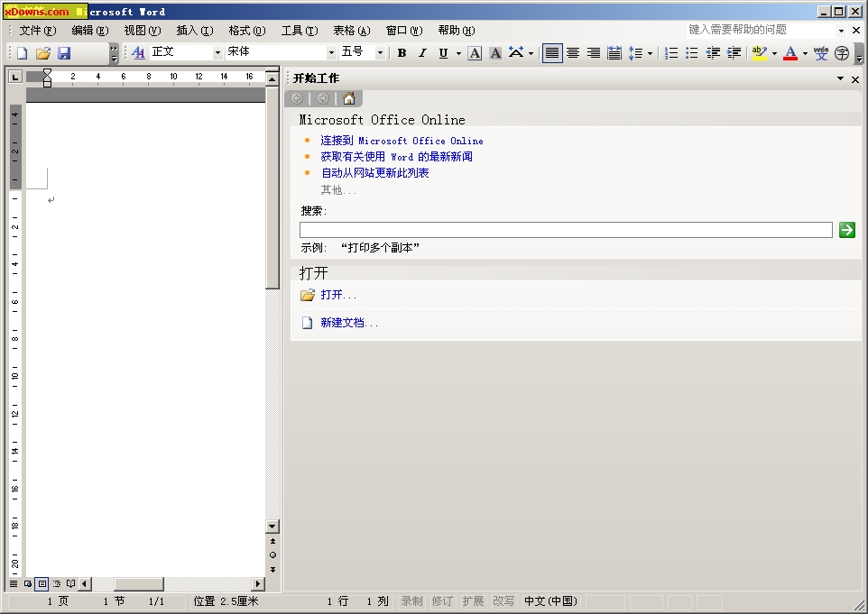Toggle 改写 overtype mode in status bar
The image size is (868, 614).
503,601
